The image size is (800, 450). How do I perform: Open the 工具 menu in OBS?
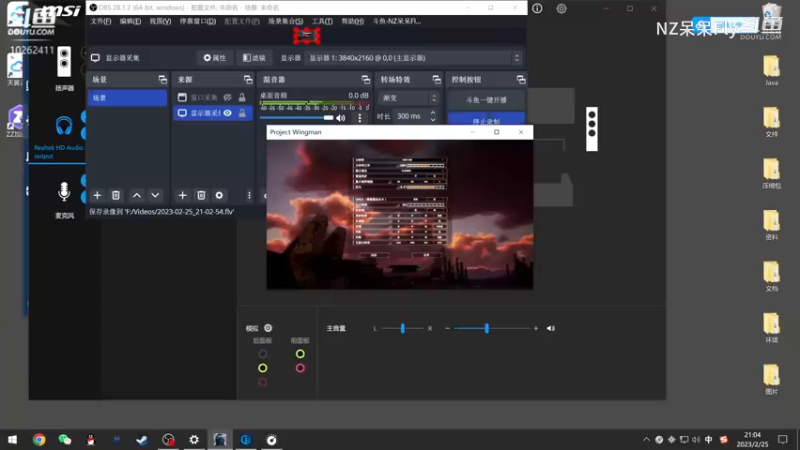point(322,21)
